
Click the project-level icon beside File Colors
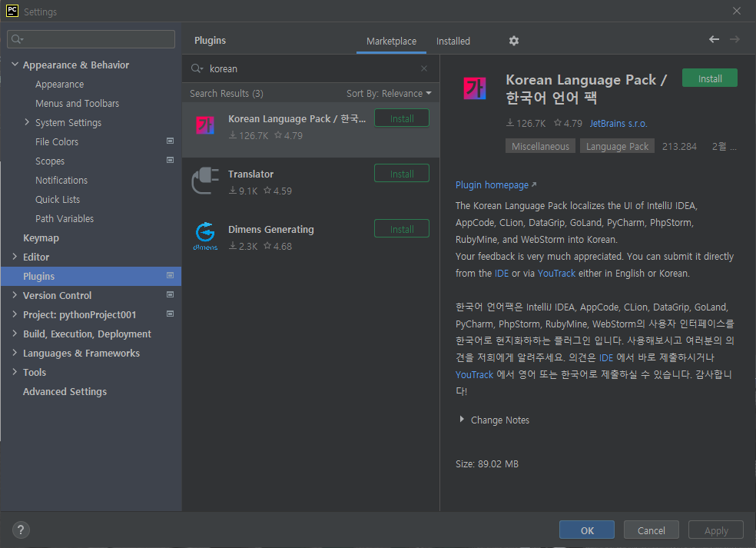click(171, 141)
